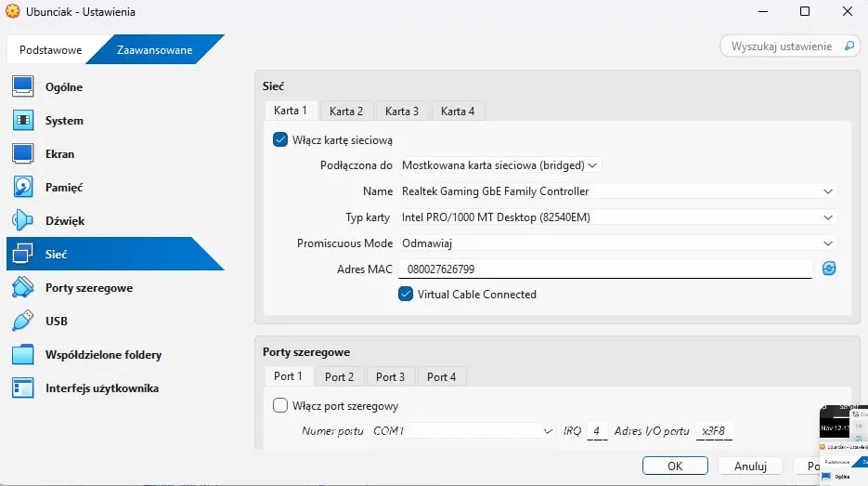Click the Porty szeregowe section heading
868x486 pixels.
click(x=306, y=352)
